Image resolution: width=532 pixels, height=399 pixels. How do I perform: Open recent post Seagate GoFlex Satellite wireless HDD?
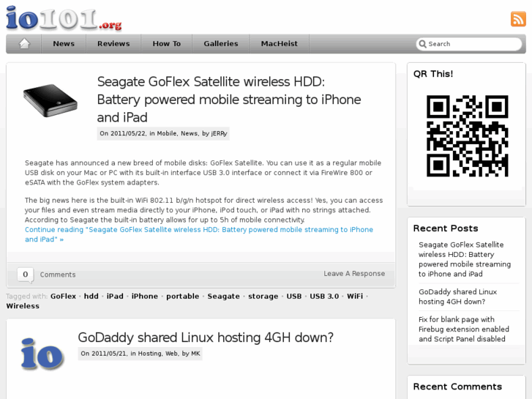click(465, 259)
